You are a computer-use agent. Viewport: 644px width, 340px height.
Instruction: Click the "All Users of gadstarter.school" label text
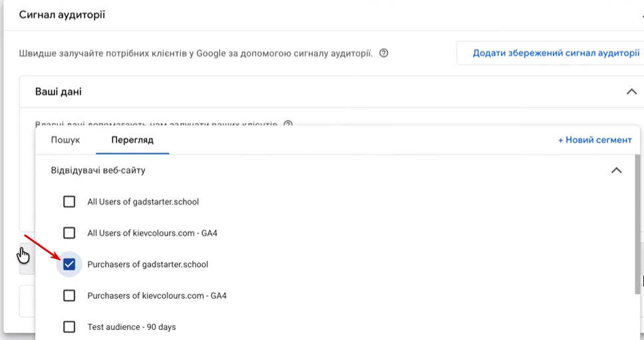tap(143, 202)
